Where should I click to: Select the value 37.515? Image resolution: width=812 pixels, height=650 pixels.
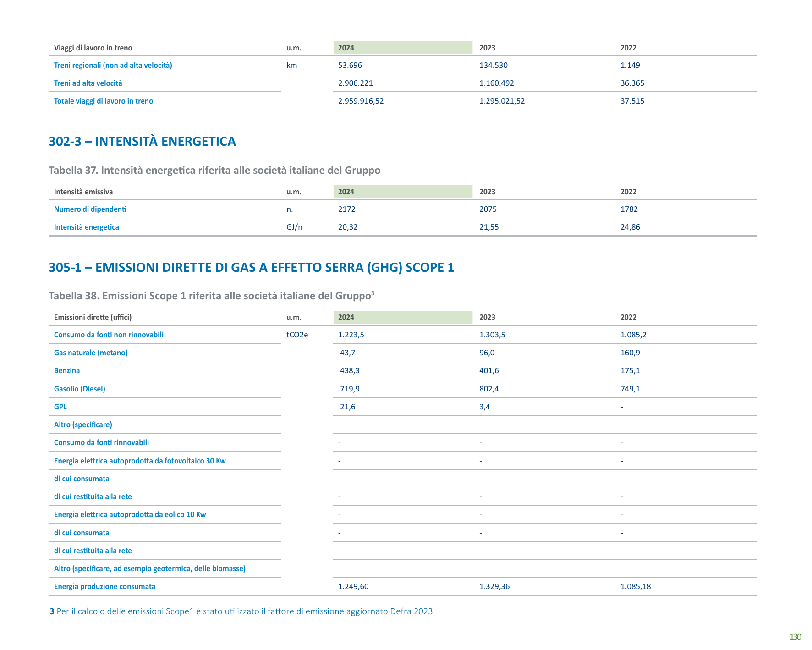coord(632,101)
